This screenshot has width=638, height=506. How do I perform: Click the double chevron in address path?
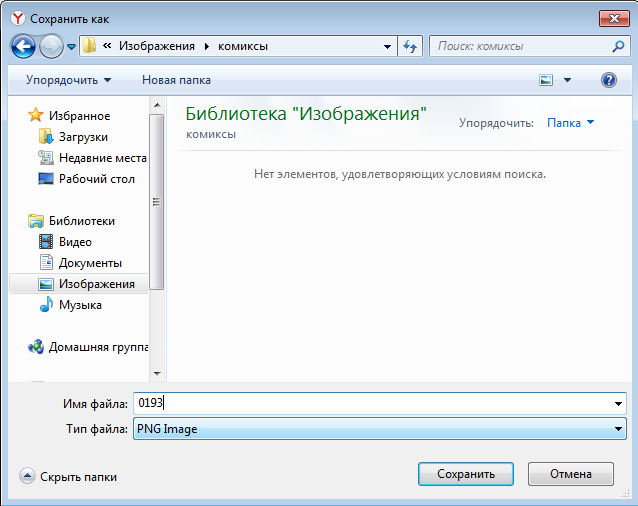tap(107, 46)
